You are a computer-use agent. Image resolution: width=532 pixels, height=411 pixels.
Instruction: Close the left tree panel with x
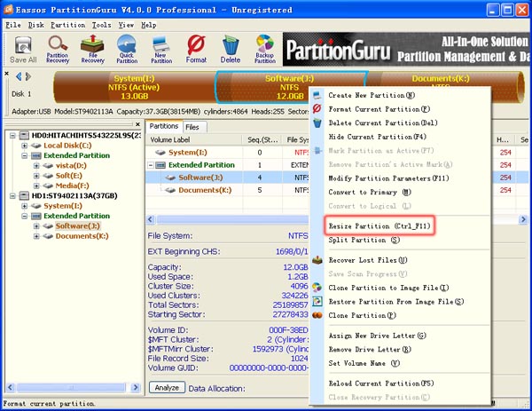pos(137,124)
